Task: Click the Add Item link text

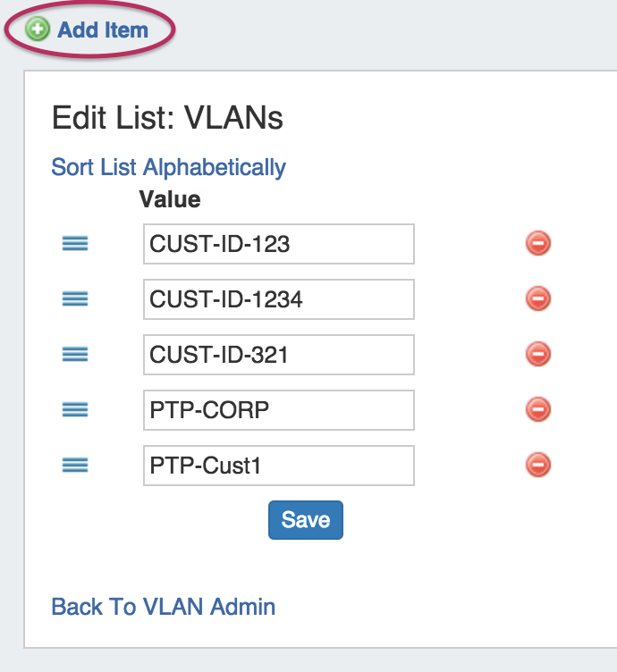Action: click(102, 29)
